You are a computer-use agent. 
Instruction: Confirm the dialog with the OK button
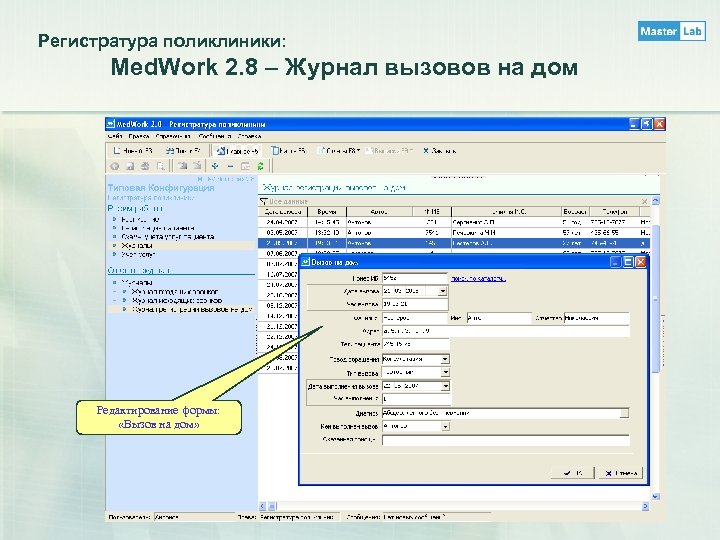click(573, 473)
